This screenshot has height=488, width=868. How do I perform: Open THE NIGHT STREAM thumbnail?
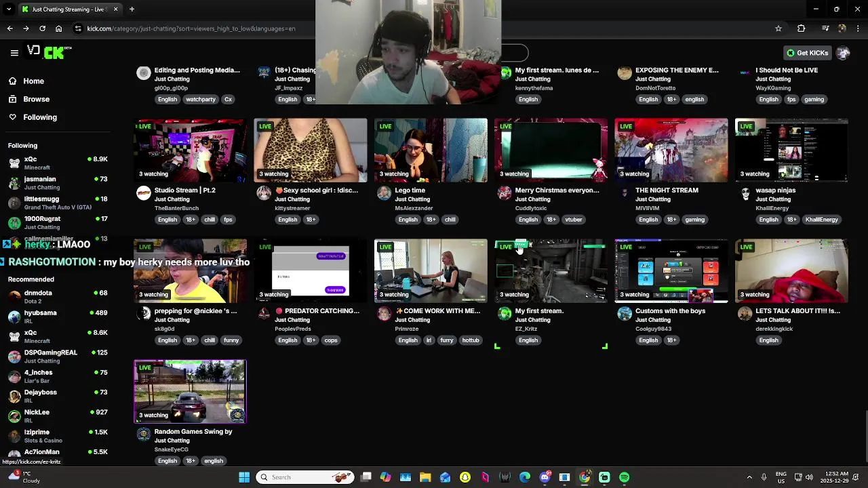671,150
